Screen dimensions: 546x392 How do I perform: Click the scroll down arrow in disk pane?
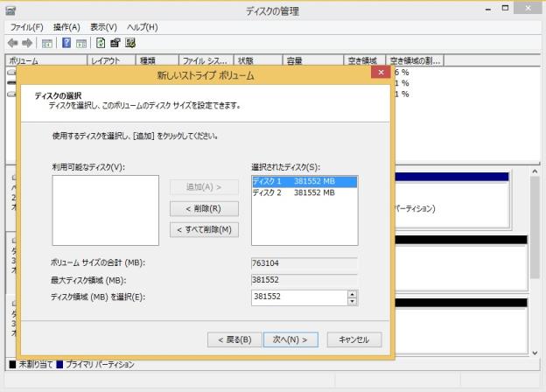pyautogui.click(x=535, y=353)
